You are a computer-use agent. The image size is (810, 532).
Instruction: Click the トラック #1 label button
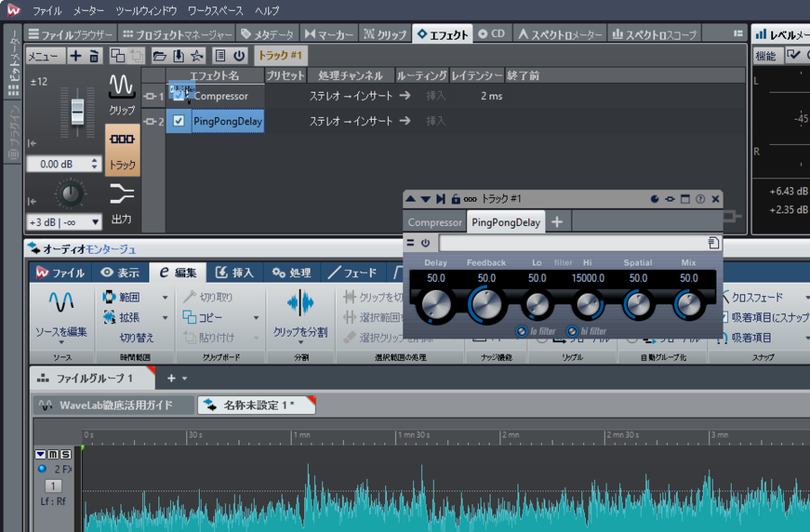click(280, 55)
